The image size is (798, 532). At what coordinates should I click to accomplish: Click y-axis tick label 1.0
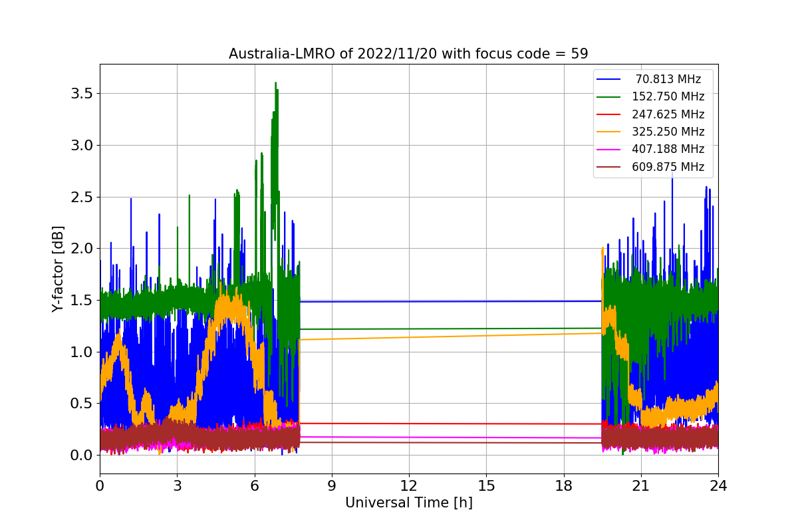click(81, 352)
